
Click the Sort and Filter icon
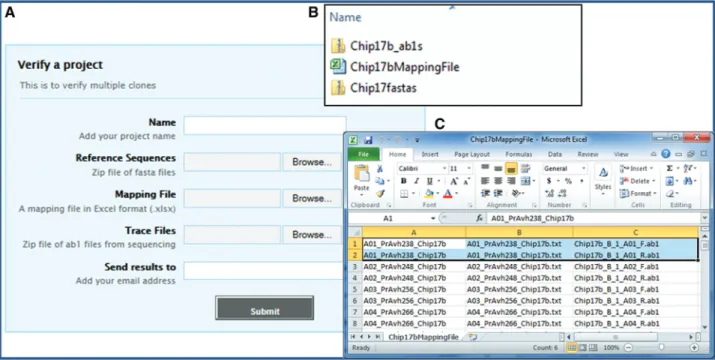click(x=687, y=169)
